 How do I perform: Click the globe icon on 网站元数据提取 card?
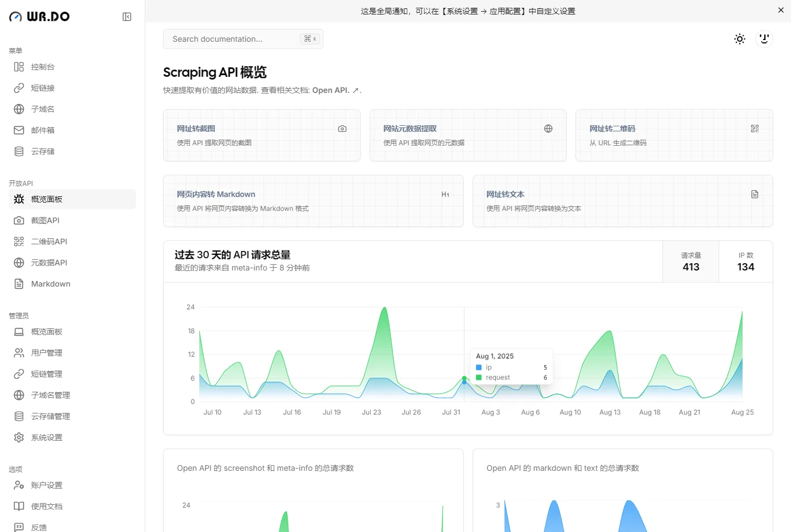coord(548,129)
